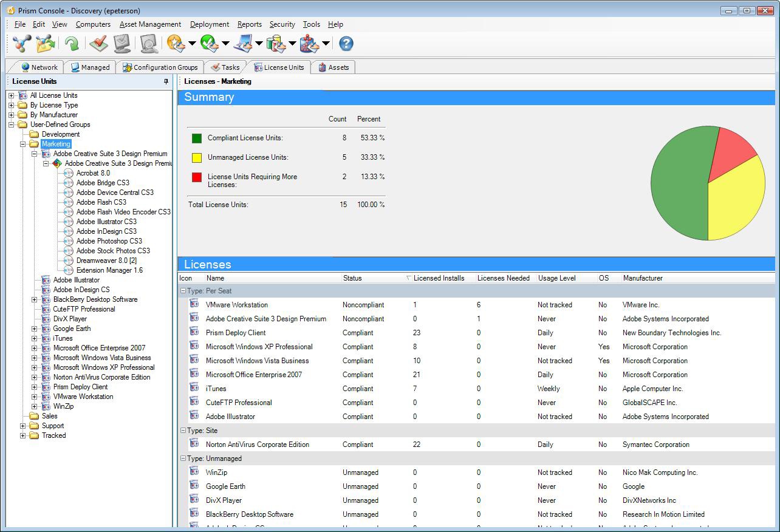Screen dimensions: 780x532
Task: Open dropdown arrow beside the laptop icon
Action: 259,44
